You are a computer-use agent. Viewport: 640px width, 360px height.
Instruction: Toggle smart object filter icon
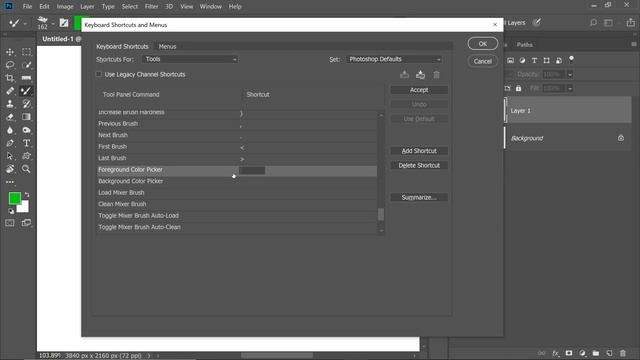tap(558, 60)
